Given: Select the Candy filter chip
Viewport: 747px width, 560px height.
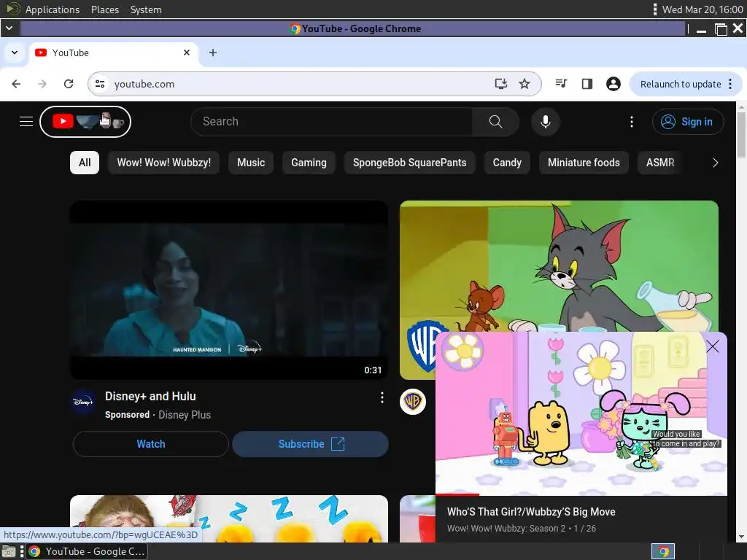Looking at the screenshot, I should (x=507, y=163).
